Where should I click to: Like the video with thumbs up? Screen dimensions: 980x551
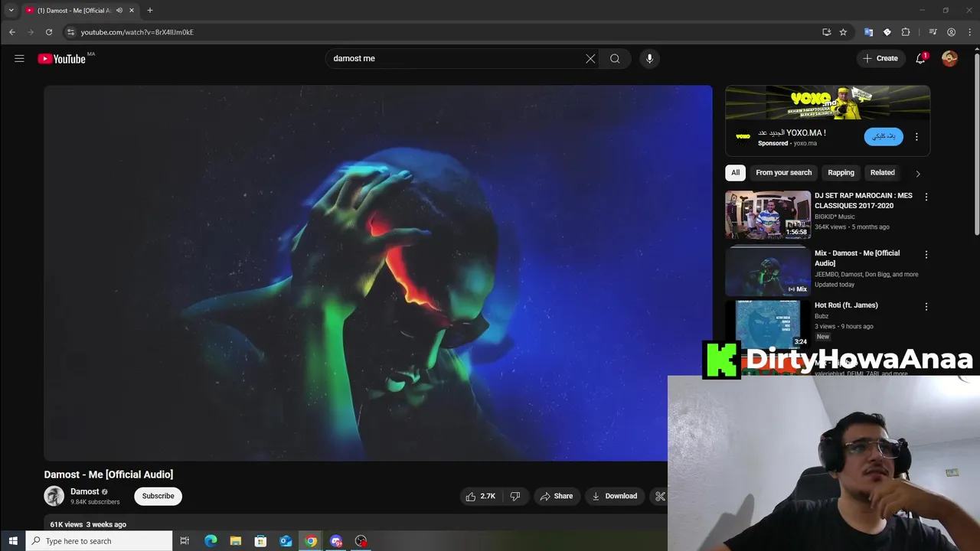(480, 496)
